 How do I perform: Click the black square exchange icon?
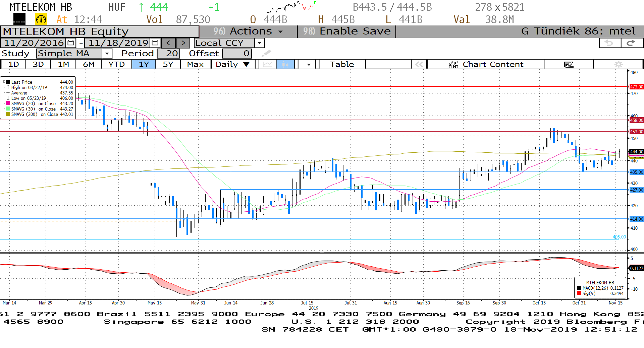19,19
